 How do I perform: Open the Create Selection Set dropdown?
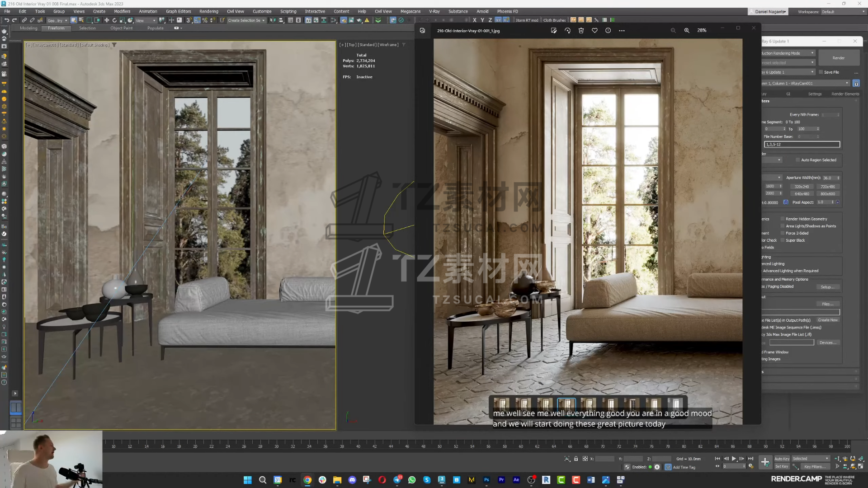click(x=264, y=20)
